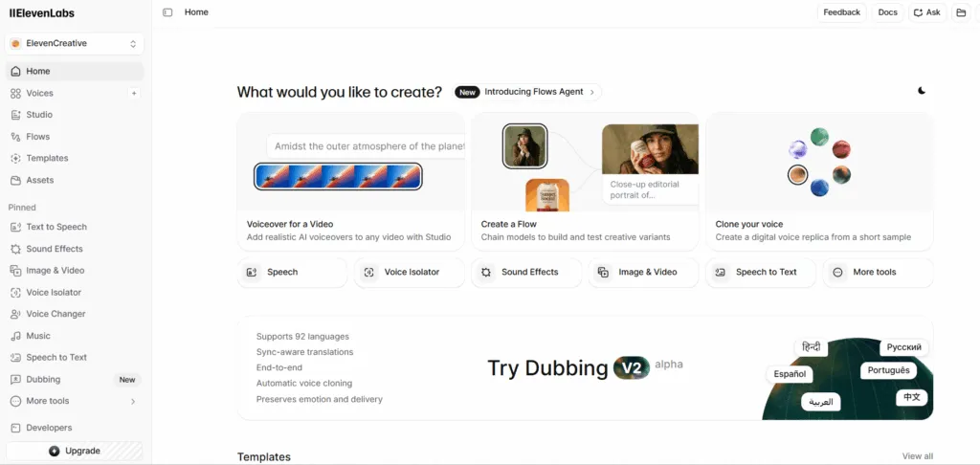Viewport: 980px width, 465px height.
Task: Click the Arabic language chip
Action: tap(820, 402)
